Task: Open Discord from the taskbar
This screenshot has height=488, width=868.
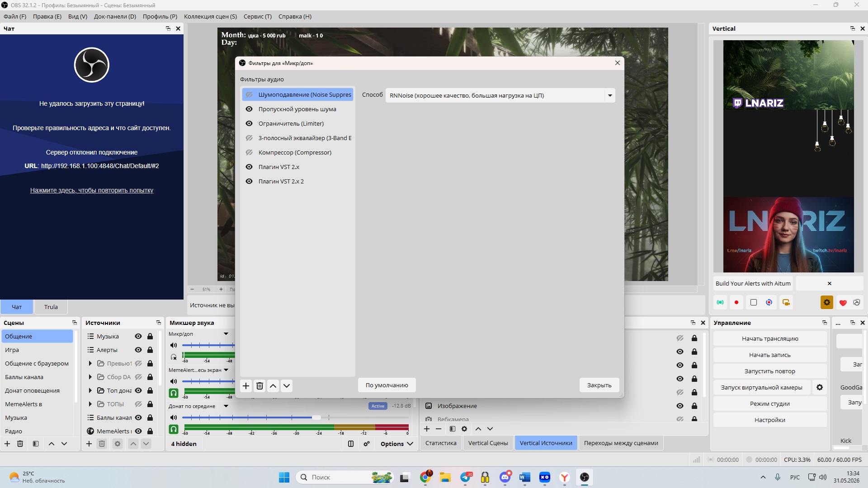Action: tap(505, 477)
